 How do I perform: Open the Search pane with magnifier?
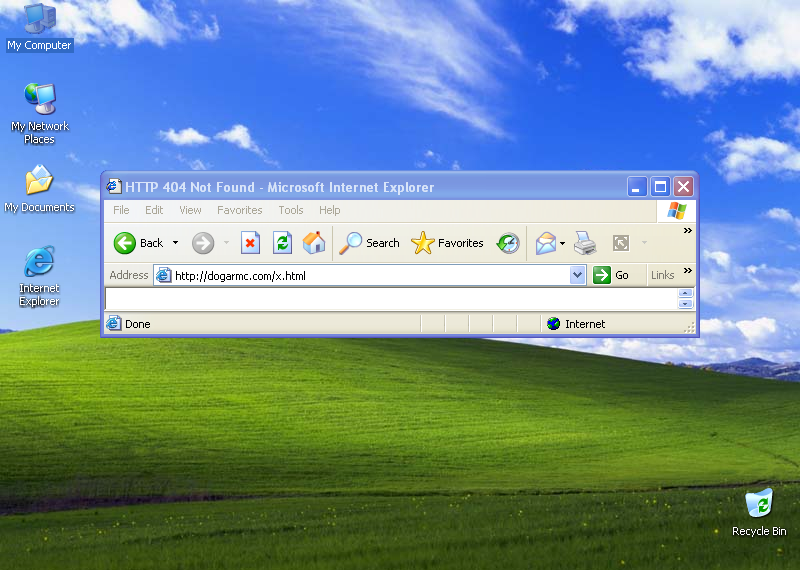(x=370, y=243)
